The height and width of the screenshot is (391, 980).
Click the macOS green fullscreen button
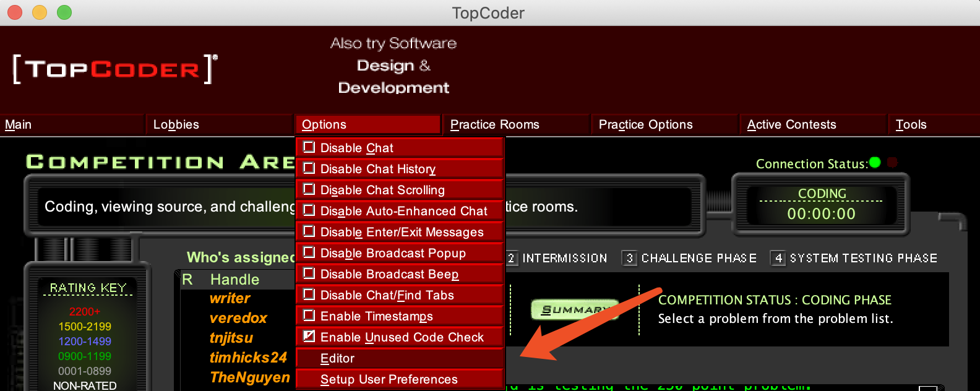(x=64, y=12)
